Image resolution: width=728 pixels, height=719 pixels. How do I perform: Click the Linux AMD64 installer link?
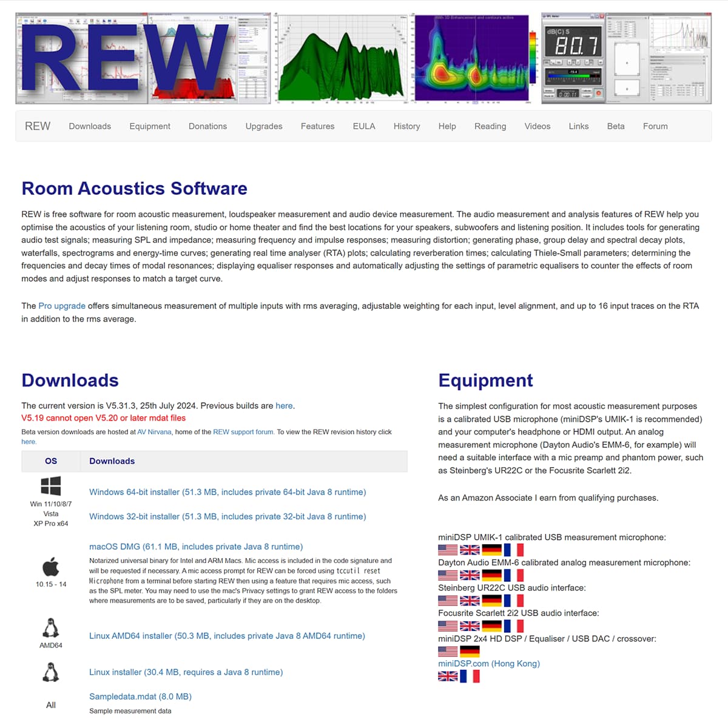pyautogui.click(x=227, y=636)
